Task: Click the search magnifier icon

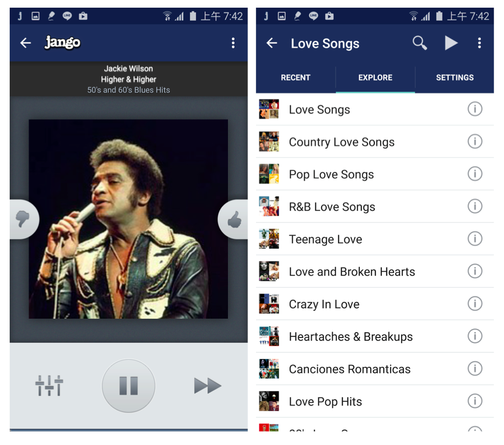Action: [420, 43]
